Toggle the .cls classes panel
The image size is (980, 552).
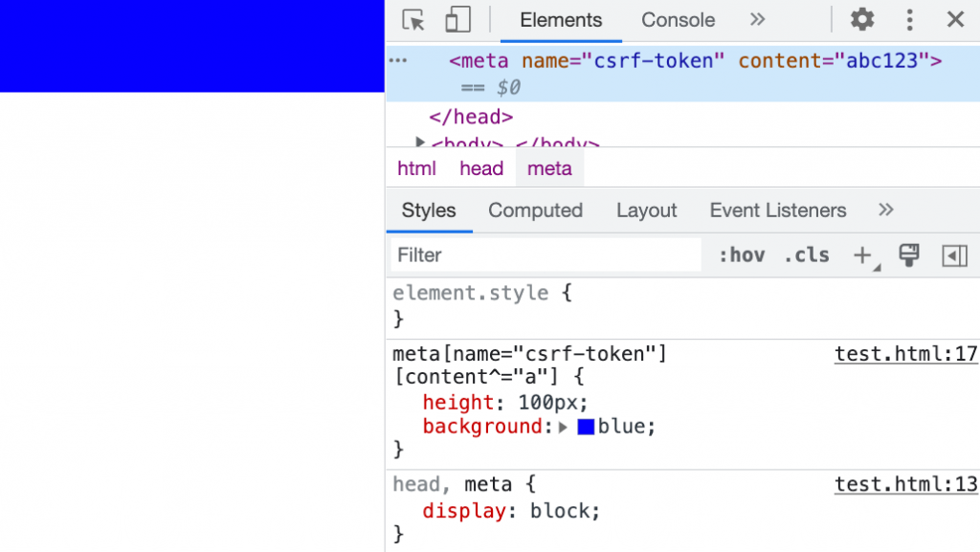[x=806, y=254]
